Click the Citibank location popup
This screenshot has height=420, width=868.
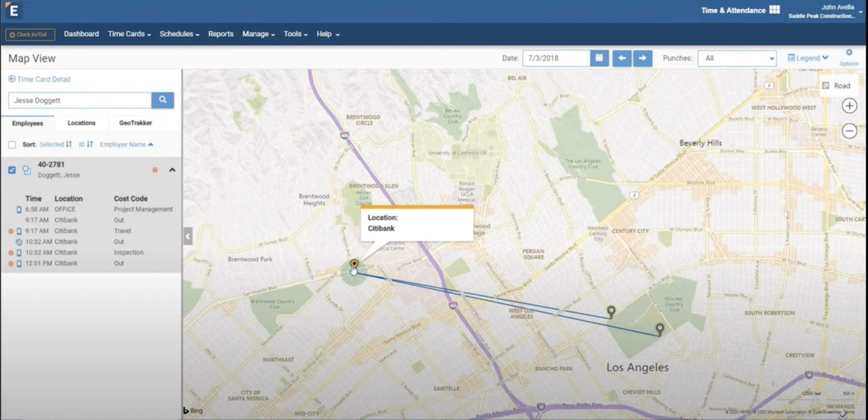click(x=417, y=223)
